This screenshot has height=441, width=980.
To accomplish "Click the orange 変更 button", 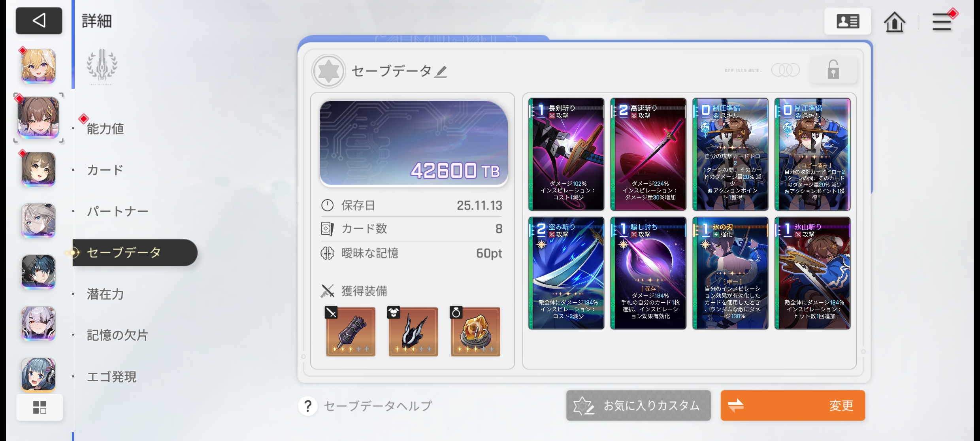I will [x=793, y=405].
